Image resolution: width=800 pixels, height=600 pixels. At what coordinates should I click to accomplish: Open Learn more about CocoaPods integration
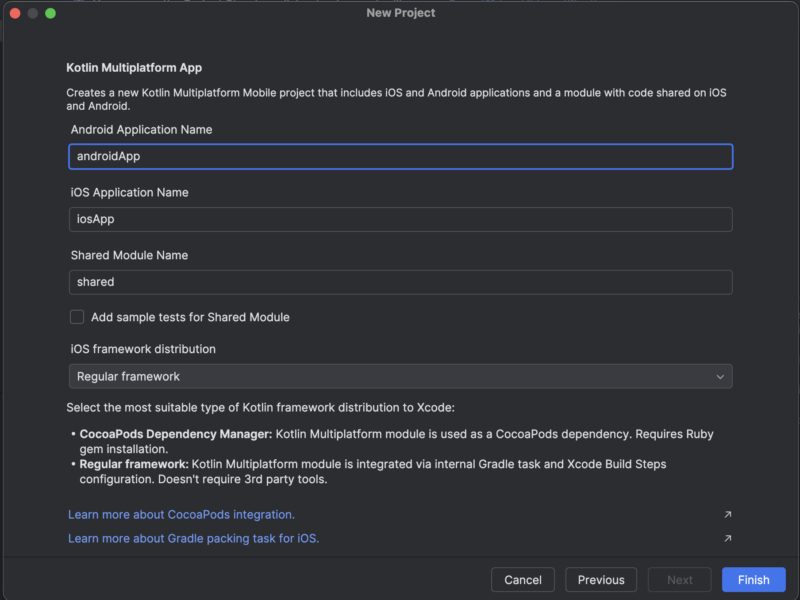(x=180, y=514)
